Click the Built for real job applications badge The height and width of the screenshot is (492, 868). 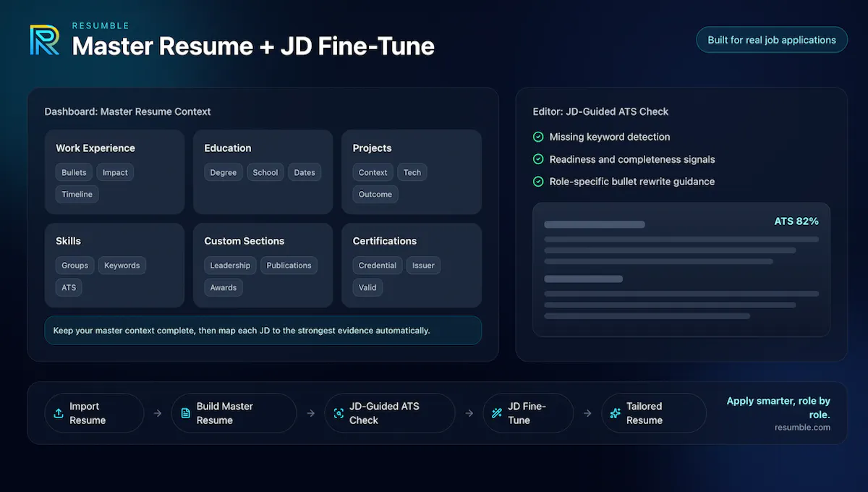772,40
